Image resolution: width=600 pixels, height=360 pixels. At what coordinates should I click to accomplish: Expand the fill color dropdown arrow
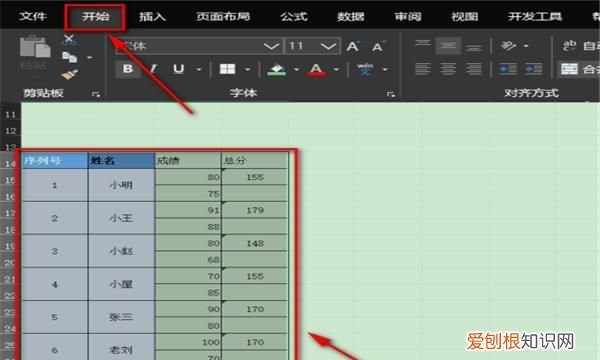tap(296, 69)
